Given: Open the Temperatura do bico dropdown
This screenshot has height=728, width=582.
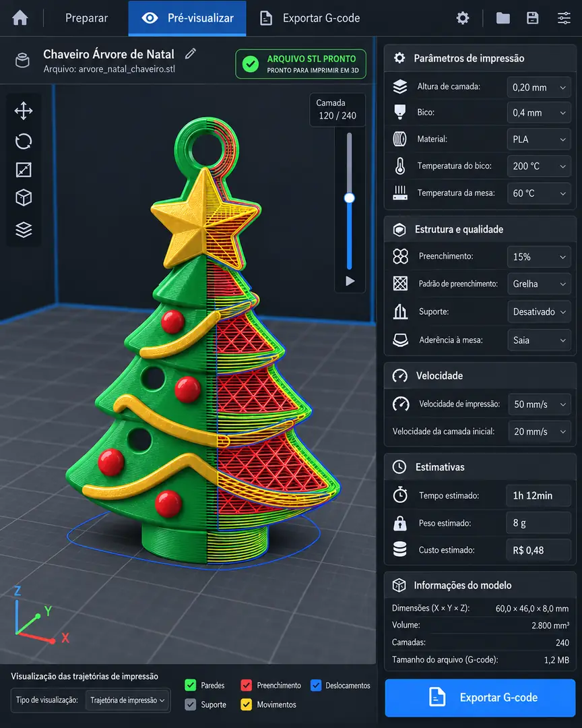Looking at the screenshot, I should 539,166.
